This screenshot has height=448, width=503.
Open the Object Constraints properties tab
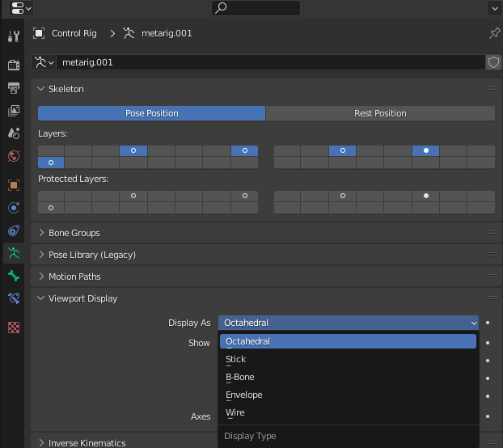[14, 230]
